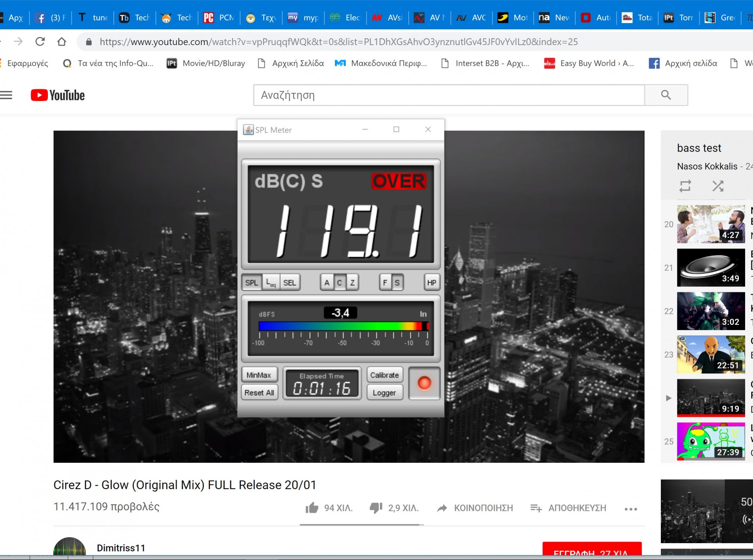Select A weighting in SPL Meter
This screenshot has width=753, height=560.
327,283
